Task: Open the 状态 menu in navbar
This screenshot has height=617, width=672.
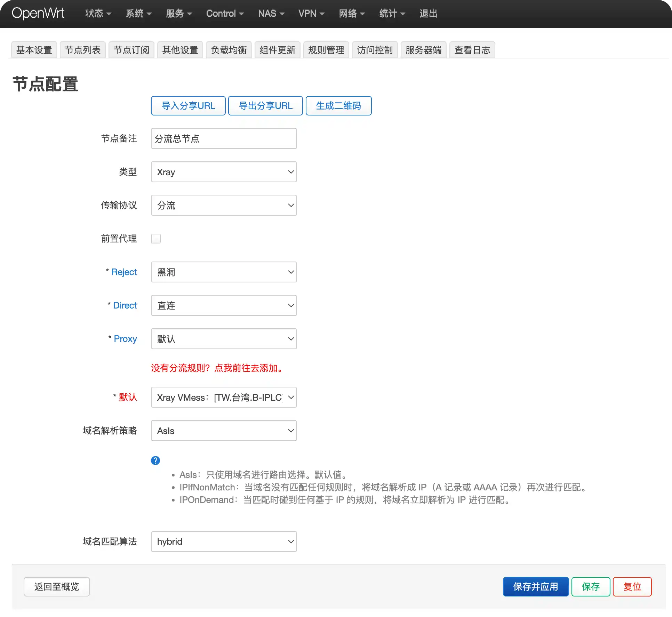Action: coord(98,14)
